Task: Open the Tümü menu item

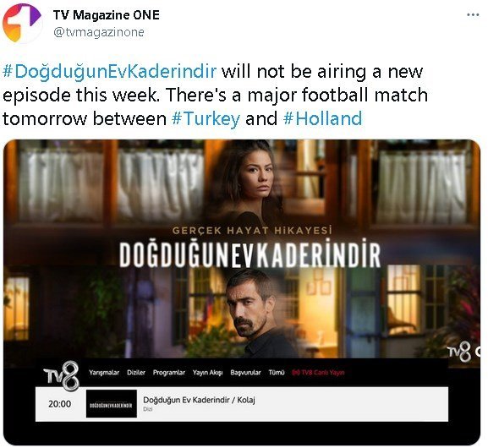Action: (x=277, y=373)
